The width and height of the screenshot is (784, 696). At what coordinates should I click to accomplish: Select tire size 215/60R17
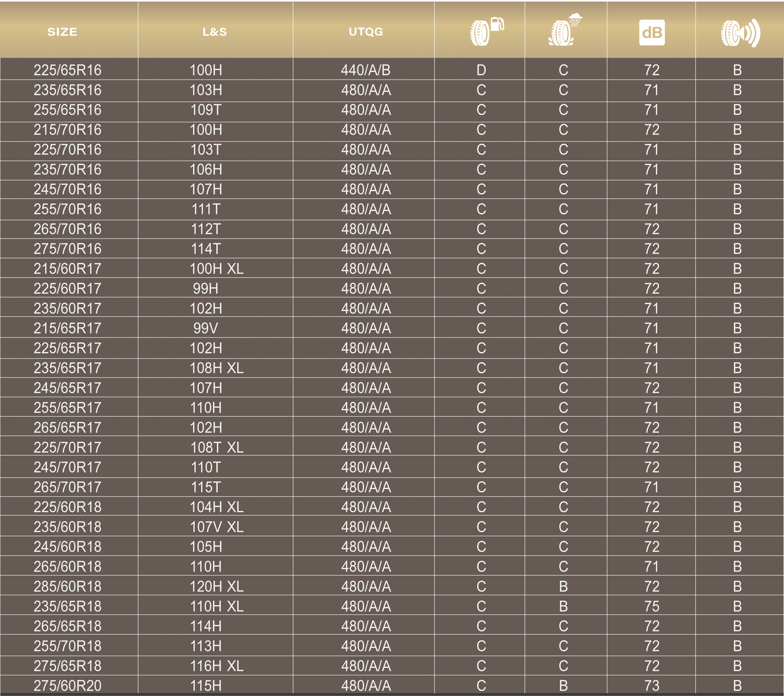67,269
